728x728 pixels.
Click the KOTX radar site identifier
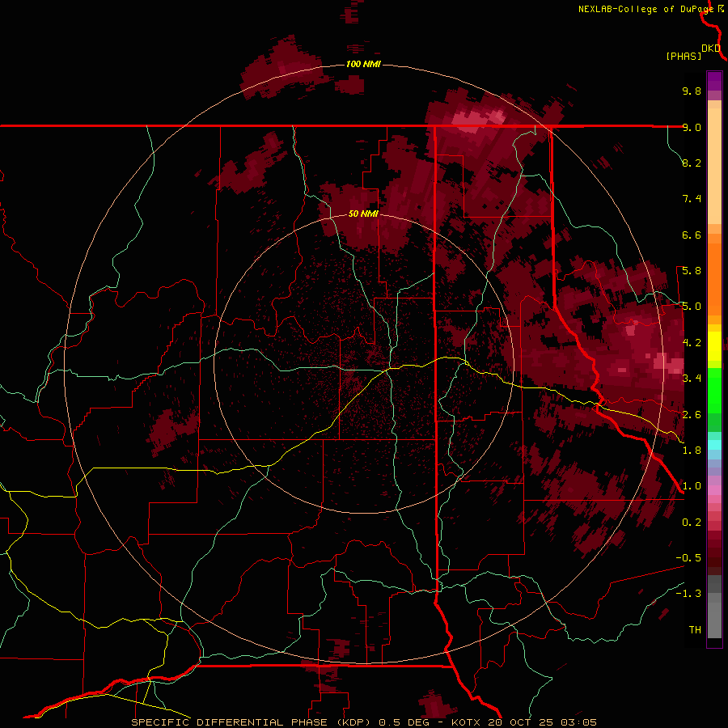click(466, 722)
